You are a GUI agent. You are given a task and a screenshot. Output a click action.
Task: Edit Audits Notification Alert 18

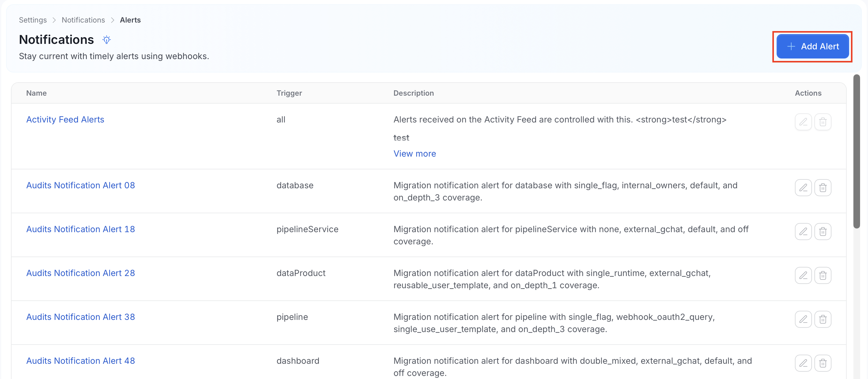pyautogui.click(x=803, y=231)
